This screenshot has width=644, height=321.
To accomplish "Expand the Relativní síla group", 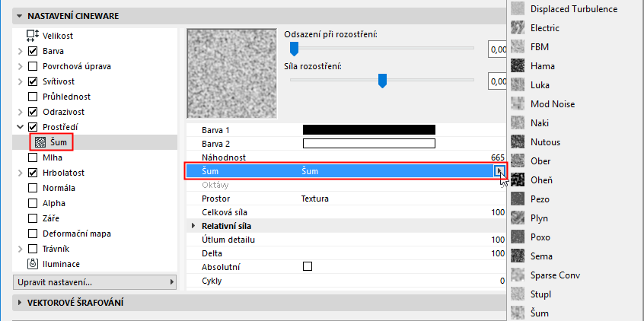I will tap(193, 226).
